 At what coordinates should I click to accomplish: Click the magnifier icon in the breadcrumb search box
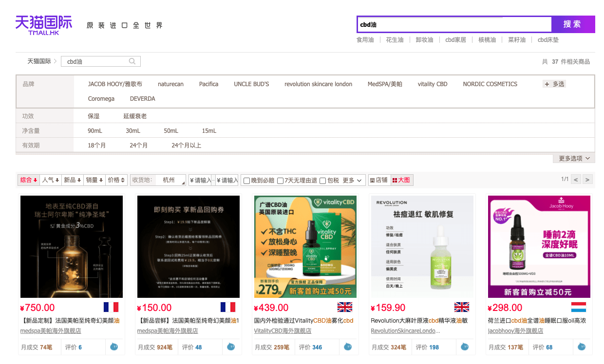pyautogui.click(x=132, y=61)
